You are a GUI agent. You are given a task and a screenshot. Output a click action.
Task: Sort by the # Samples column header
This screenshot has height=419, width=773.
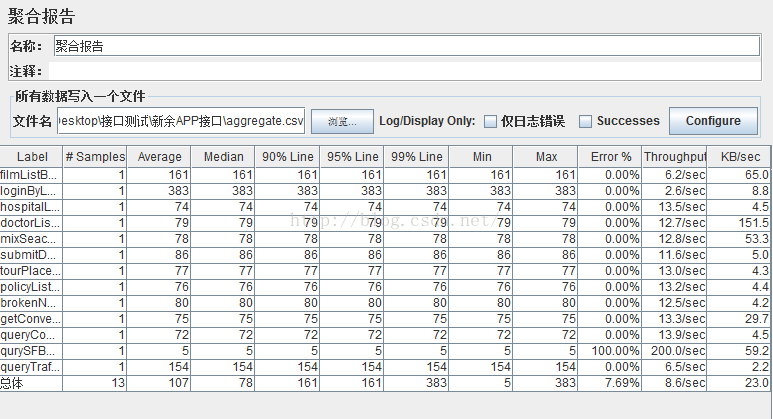[x=95, y=157]
